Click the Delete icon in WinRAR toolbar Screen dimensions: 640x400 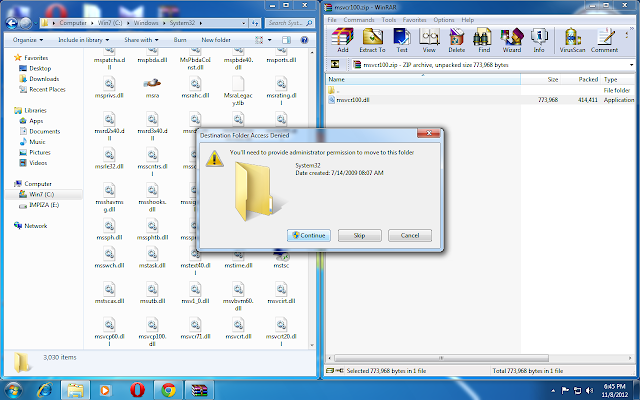click(456, 40)
